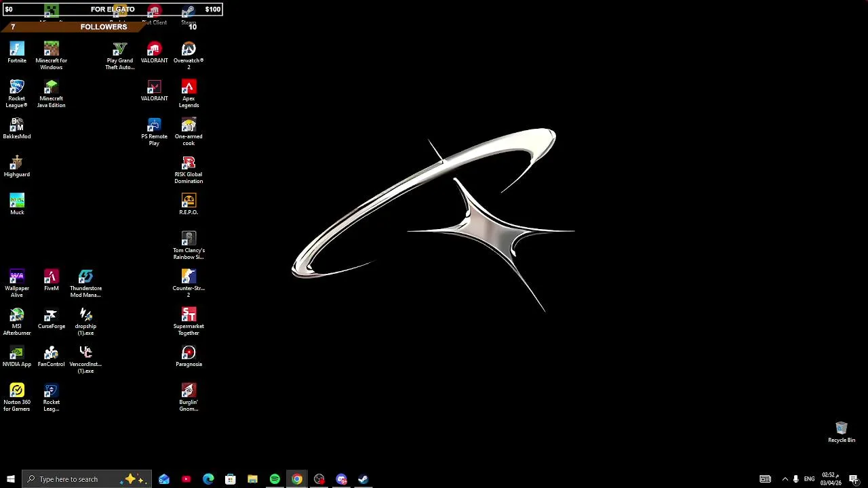Screen dimensions: 868x488
Task: Open the BakkesMod shortcut
Action: [x=17, y=129]
